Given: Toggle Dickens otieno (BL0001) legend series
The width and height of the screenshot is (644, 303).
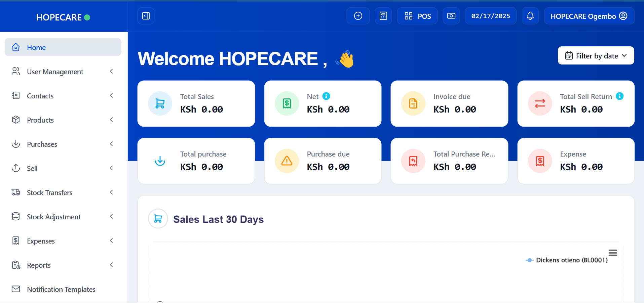Looking at the screenshot, I should (567, 260).
